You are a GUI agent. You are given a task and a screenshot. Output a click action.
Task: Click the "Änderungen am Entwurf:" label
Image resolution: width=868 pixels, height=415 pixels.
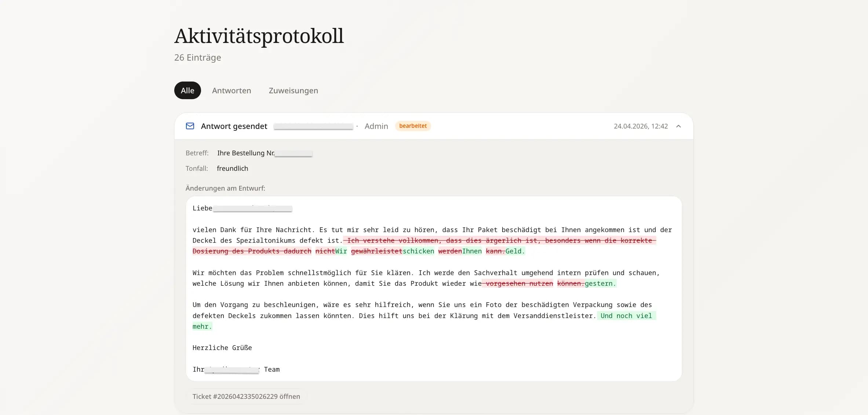225,188
